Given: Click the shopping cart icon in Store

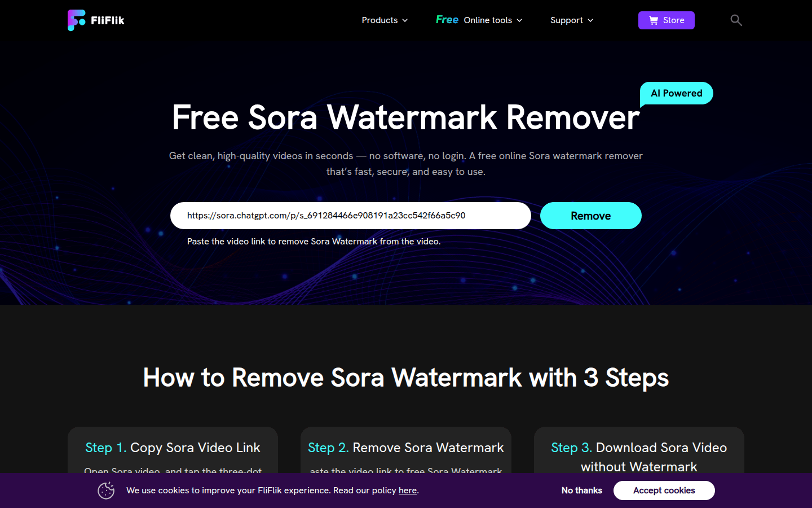Looking at the screenshot, I should [x=654, y=20].
